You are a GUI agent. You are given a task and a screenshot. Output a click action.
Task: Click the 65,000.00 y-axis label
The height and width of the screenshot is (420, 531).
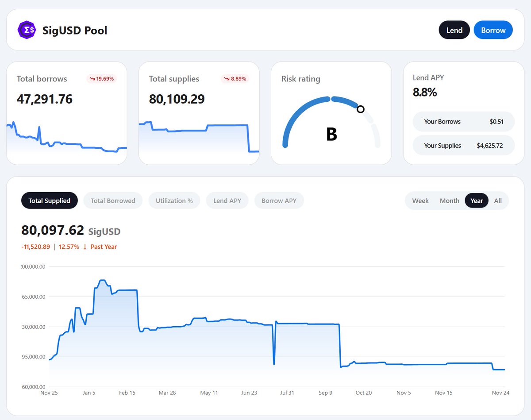(x=34, y=297)
